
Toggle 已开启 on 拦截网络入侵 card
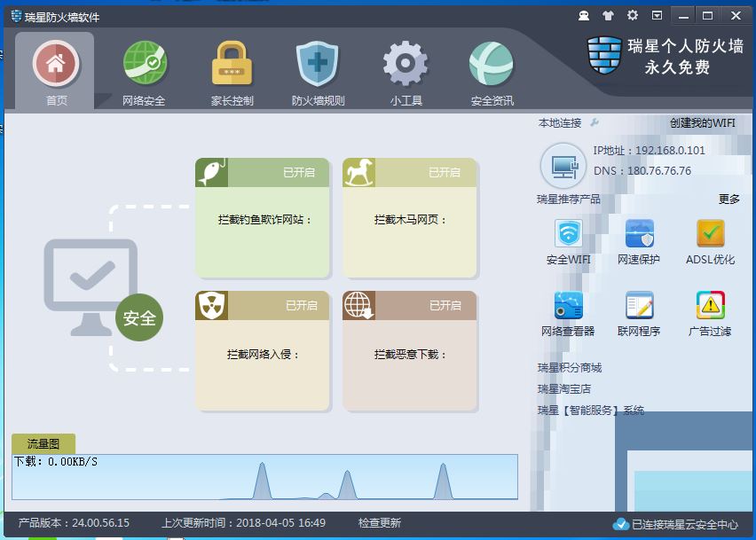click(x=302, y=305)
